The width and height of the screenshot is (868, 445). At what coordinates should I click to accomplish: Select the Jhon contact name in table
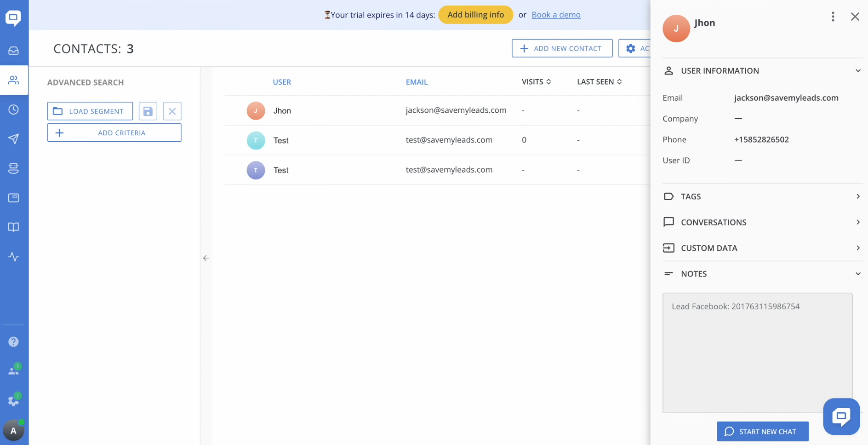point(282,111)
